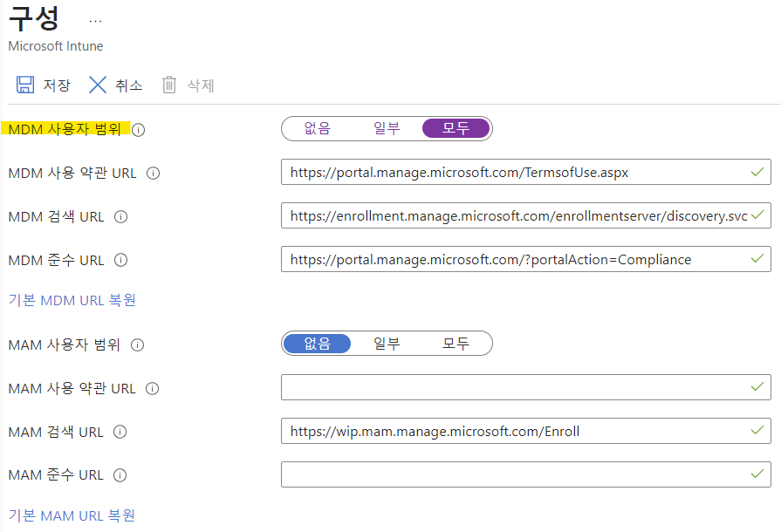The height and width of the screenshot is (532, 781).
Task: Click the 저장 button label
Action: point(57,85)
